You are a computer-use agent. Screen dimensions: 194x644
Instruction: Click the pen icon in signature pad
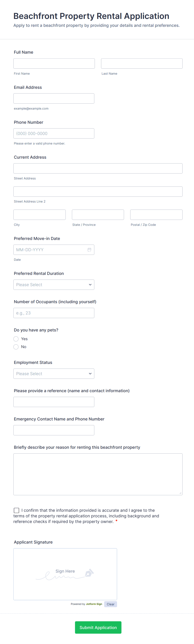(89, 573)
